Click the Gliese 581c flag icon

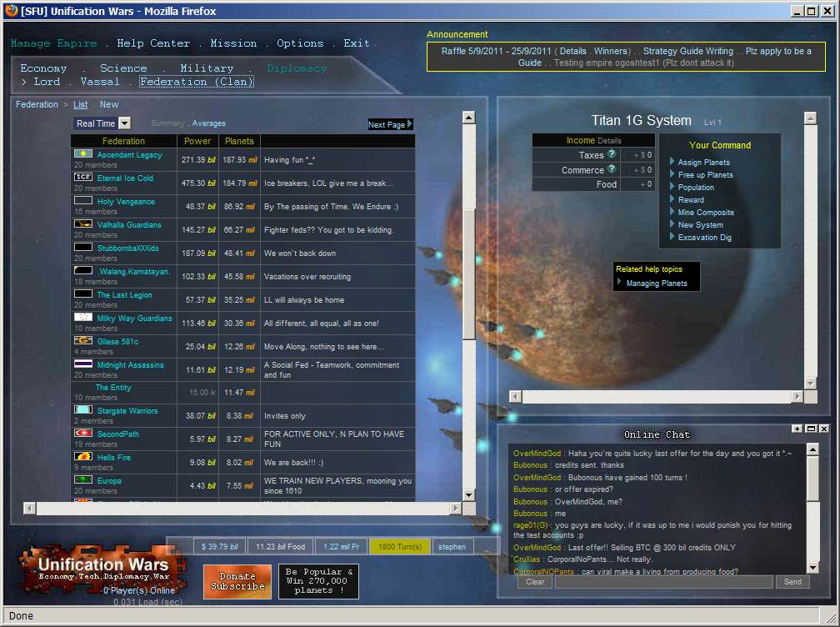click(83, 341)
